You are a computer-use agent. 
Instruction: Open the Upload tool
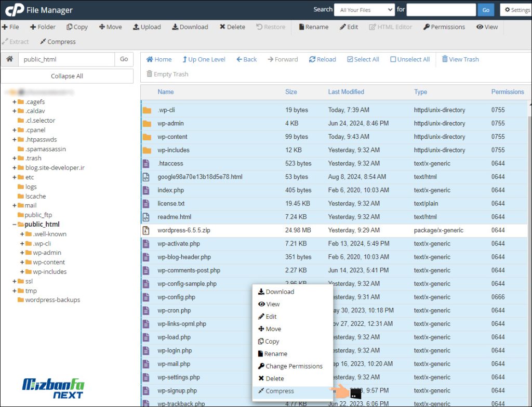(x=147, y=27)
